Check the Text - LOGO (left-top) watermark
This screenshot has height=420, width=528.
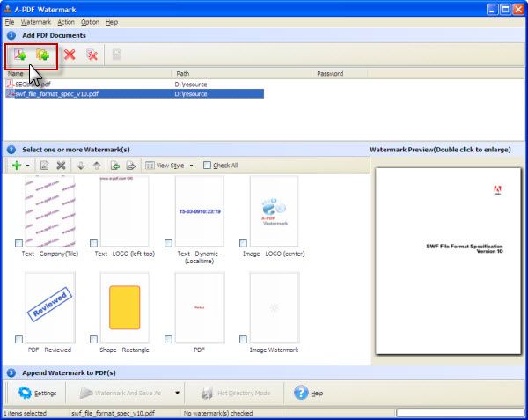coord(93,243)
